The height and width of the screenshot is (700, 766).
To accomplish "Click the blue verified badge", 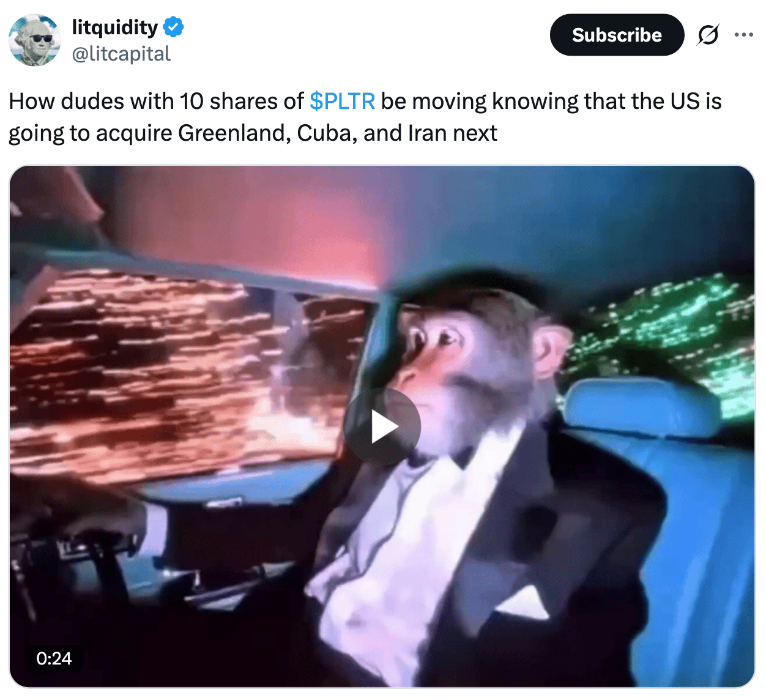I will (174, 28).
